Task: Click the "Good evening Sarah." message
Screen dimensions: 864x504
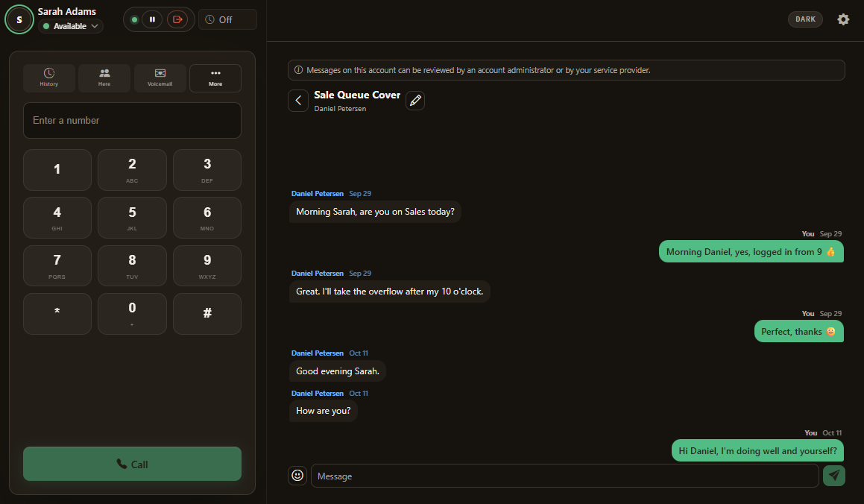Action: 338,371
